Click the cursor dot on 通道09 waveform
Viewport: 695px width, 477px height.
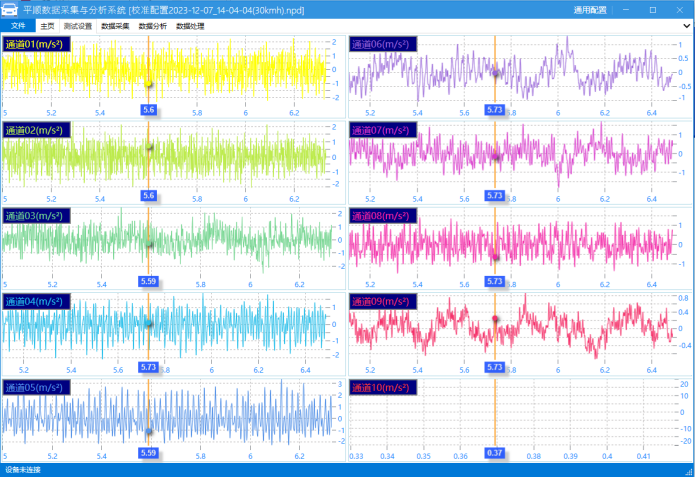tap(495, 319)
